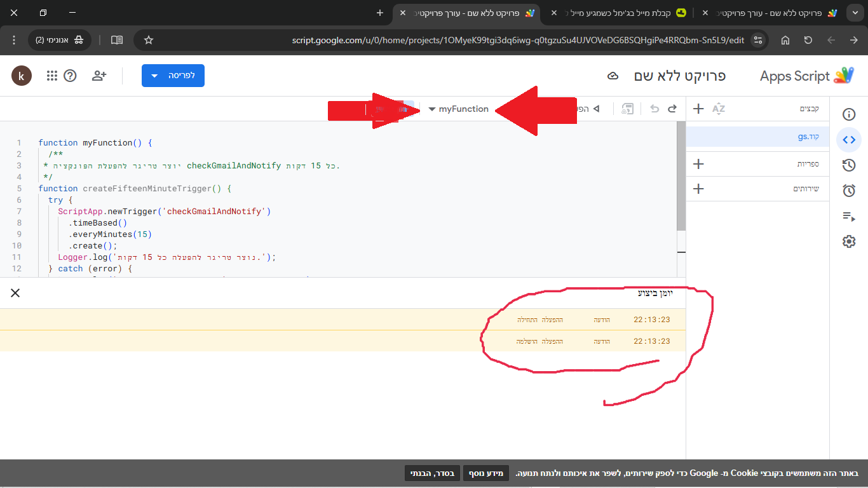
Task: Open Project Settings gear icon
Action: point(849,241)
